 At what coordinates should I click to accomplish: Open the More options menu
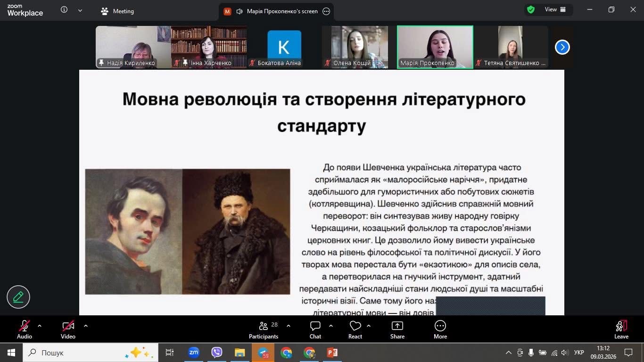pos(440,329)
